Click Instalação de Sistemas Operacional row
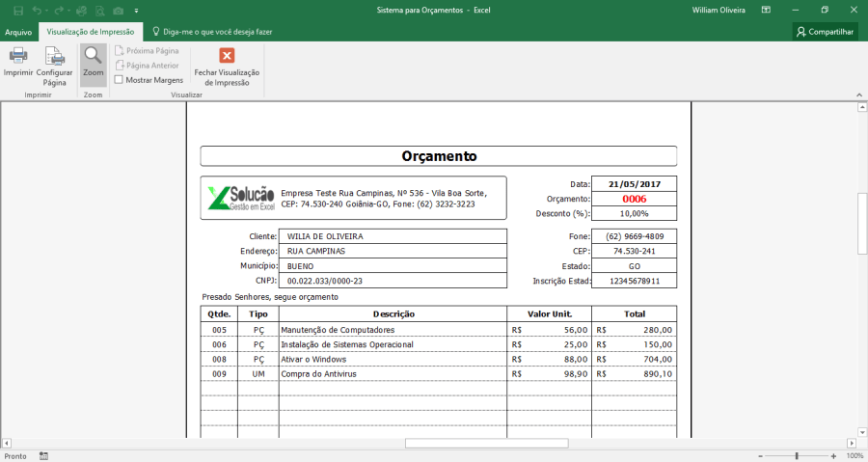 (x=439, y=344)
